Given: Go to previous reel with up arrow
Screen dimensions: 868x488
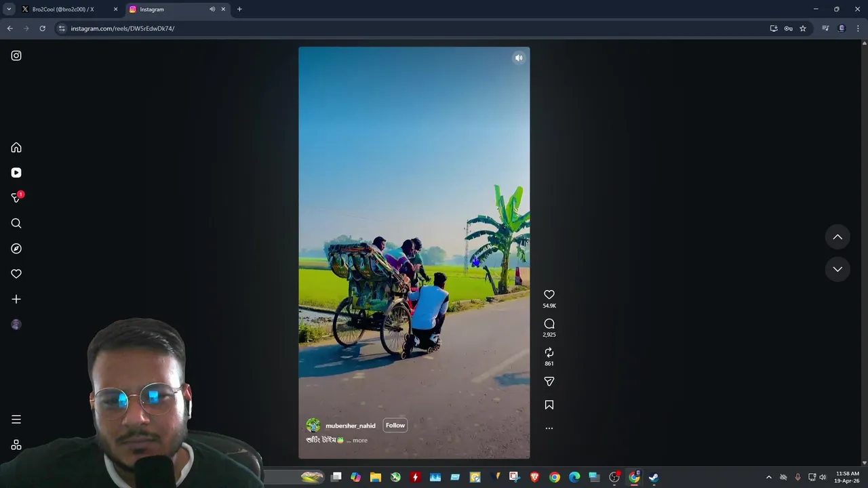Looking at the screenshot, I should click(837, 237).
